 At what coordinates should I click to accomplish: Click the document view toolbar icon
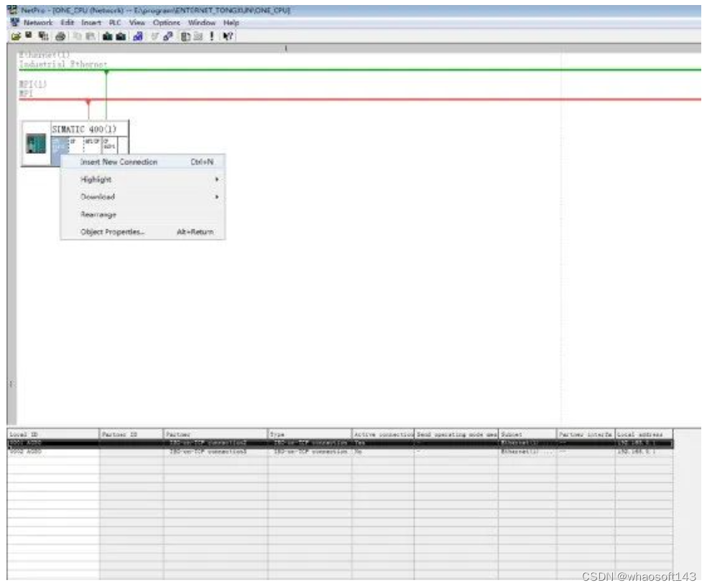click(x=185, y=36)
